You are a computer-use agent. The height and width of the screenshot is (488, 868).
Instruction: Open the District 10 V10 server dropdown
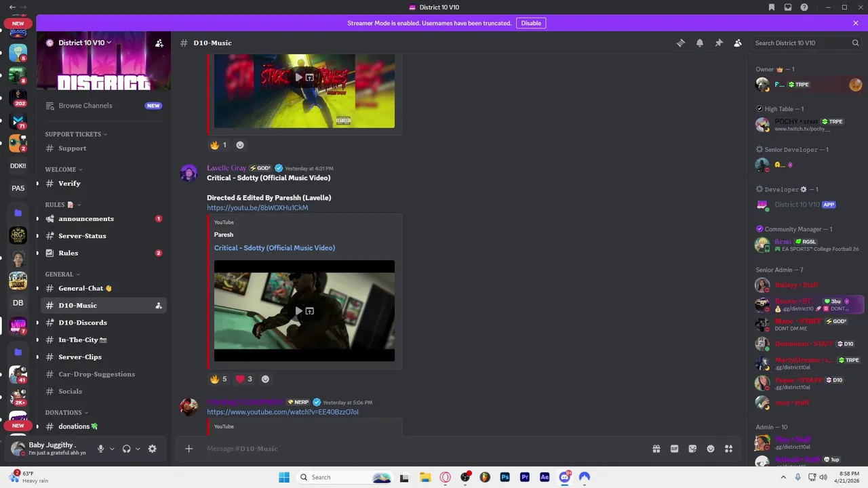pyautogui.click(x=85, y=43)
